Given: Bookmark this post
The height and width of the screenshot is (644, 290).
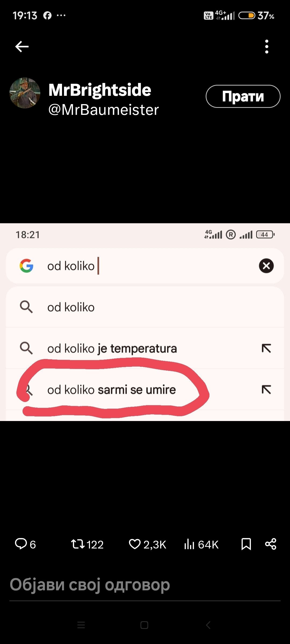Looking at the screenshot, I should (246, 544).
